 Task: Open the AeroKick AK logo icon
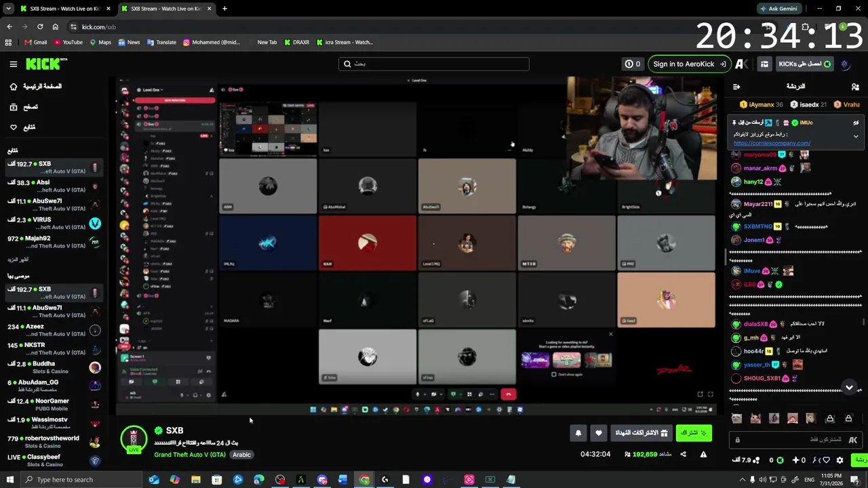click(x=741, y=64)
